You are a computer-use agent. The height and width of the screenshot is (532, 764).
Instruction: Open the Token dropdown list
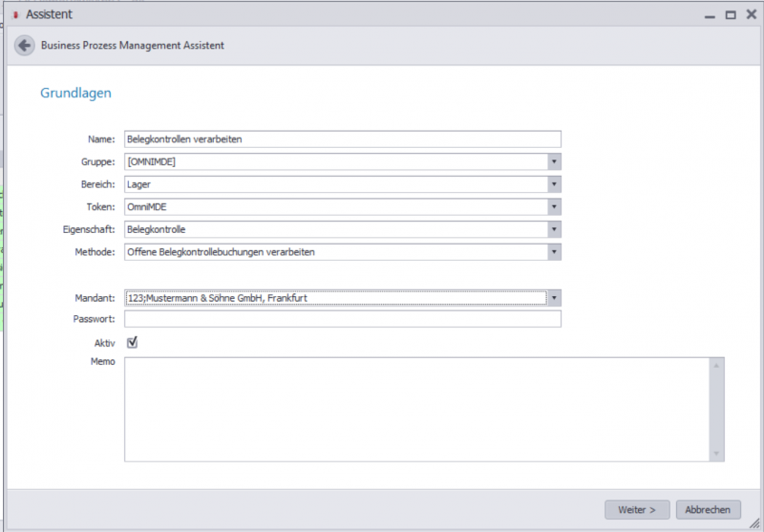click(x=554, y=207)
